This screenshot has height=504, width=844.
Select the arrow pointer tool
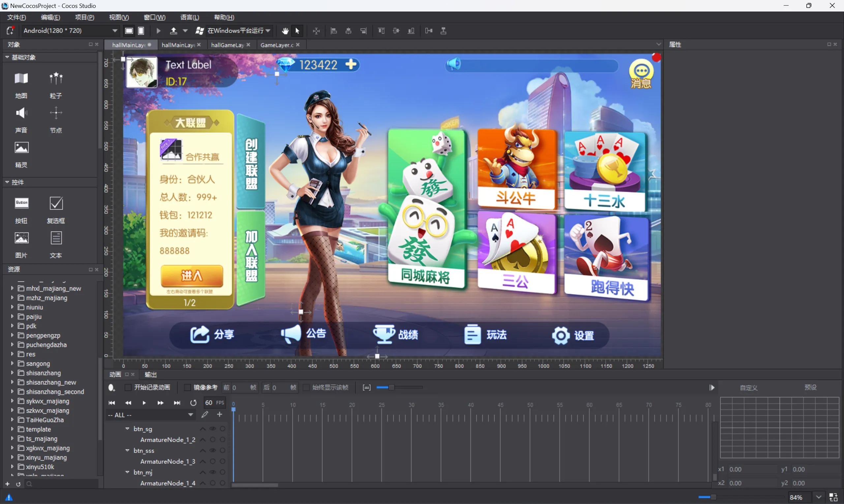coord(297,31)
